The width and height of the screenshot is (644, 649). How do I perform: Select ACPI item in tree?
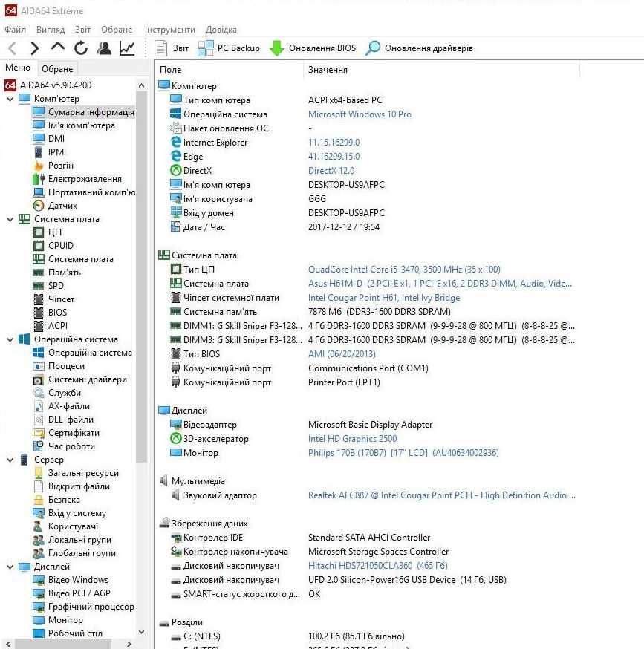point(50,326)
